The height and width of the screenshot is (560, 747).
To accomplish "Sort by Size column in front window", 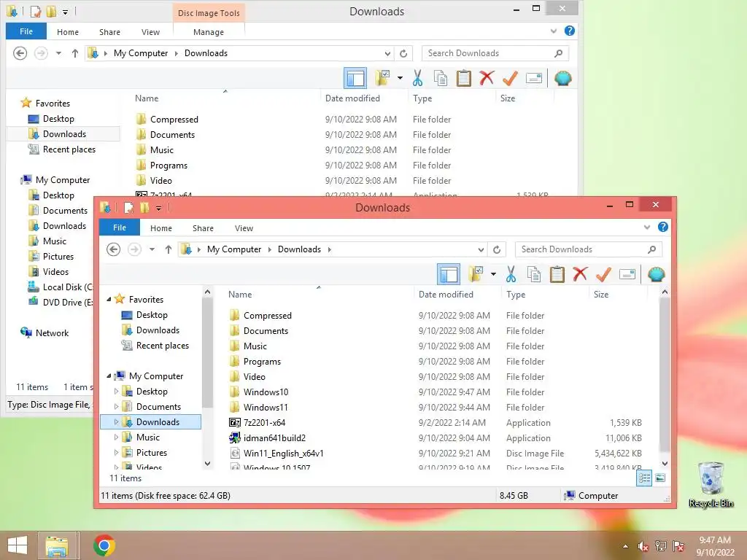I will pos(601,295).
